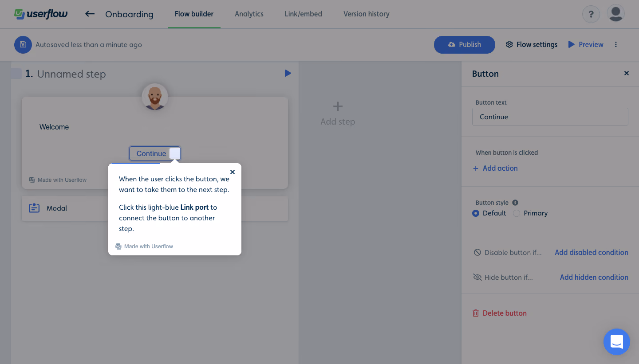Click the Button style info icon
639x364 pixels.
click(x=515, y=203)
